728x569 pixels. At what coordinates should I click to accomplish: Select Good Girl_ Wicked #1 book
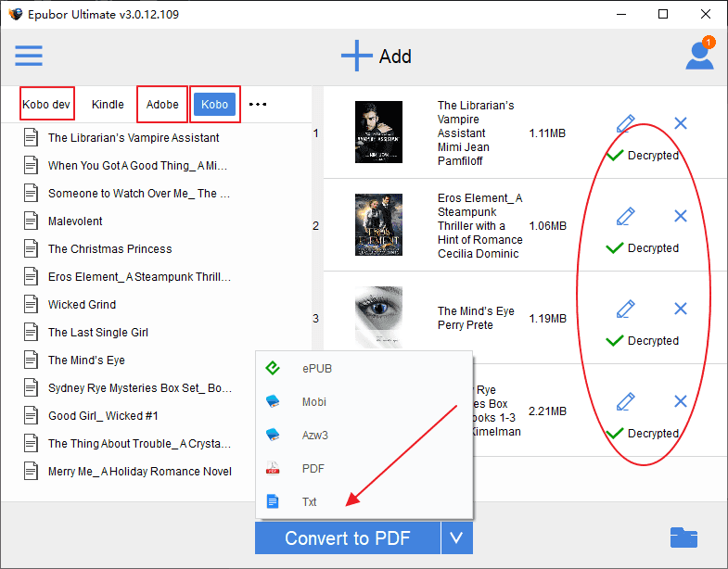104,416
